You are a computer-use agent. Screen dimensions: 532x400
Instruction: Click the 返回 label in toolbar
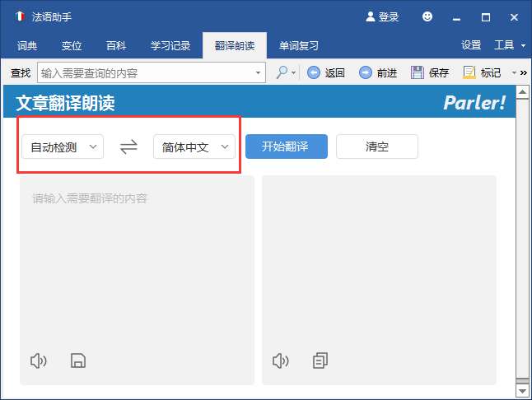click(x=334, y=73)
